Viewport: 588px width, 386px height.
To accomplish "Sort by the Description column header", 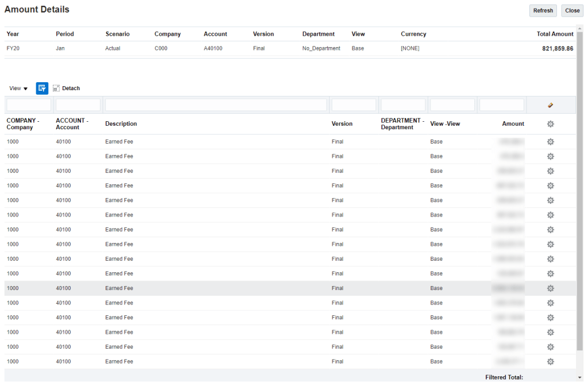I will click(121, 124).
